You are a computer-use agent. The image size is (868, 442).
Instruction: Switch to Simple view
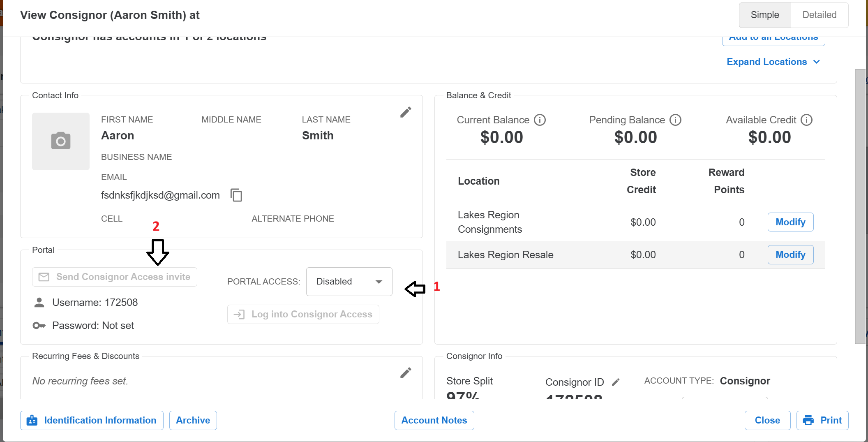click(765, 15)
